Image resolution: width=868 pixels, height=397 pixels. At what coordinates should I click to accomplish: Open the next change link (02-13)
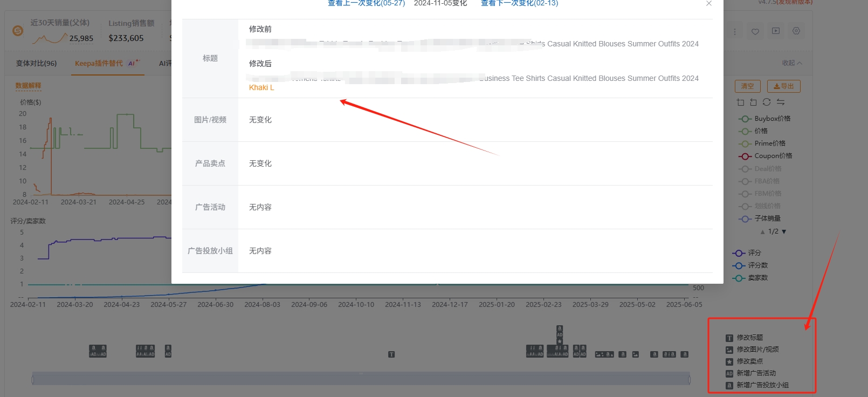[519, 3]
